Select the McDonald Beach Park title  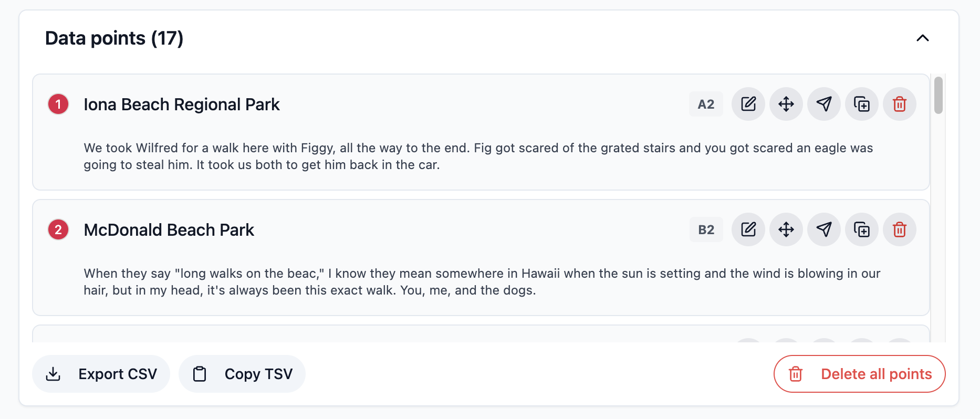(x=169, y=230)
